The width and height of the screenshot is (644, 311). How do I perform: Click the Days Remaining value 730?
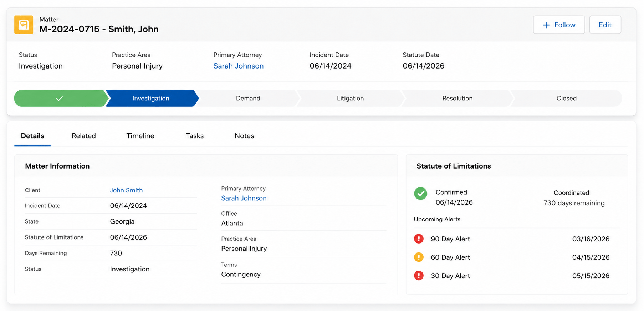click(116, 253)
